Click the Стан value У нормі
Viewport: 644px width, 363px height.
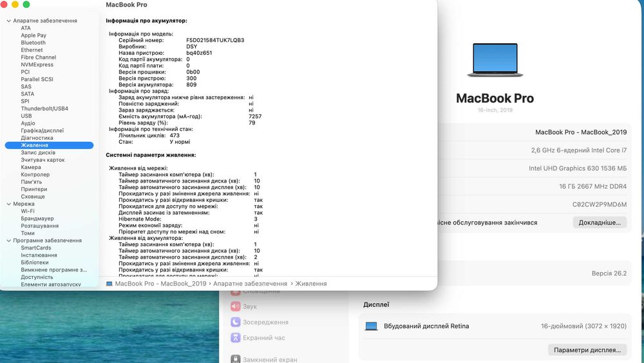coord(180,142)
